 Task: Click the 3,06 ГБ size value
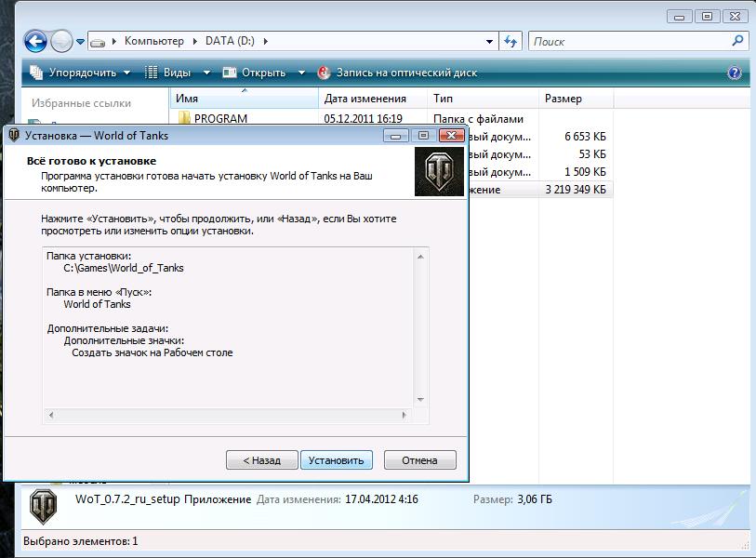point(535,499)
